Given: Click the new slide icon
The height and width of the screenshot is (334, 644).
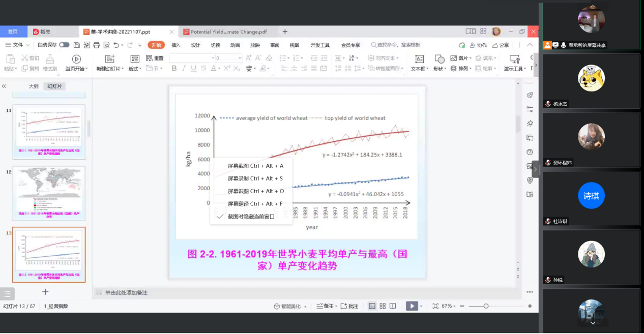Looking at the screenshot, I should [109, 59].
